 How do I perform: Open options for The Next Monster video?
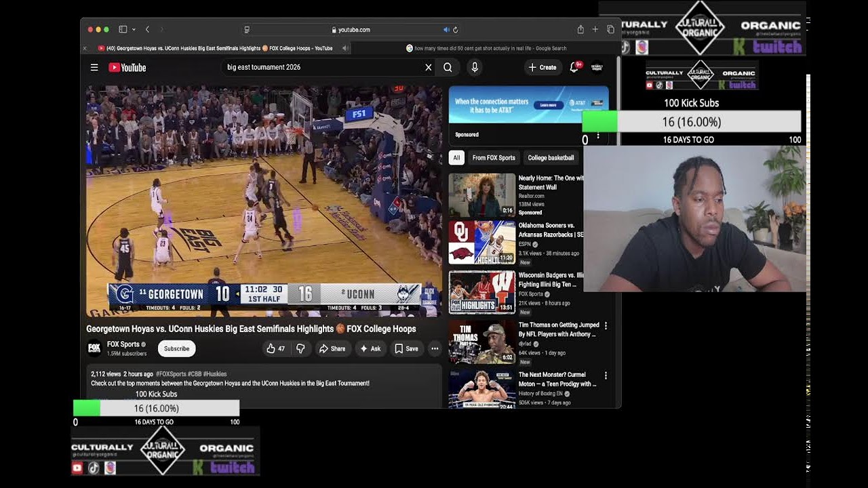click(x=606, y=375)
